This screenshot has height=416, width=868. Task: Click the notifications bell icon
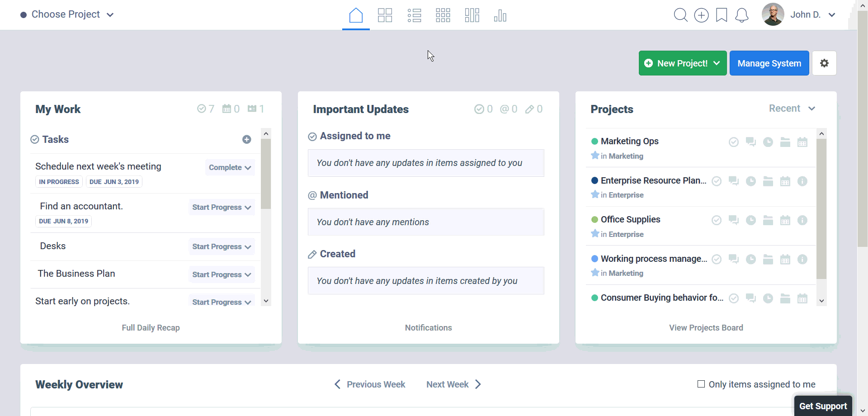coord(741,15)
